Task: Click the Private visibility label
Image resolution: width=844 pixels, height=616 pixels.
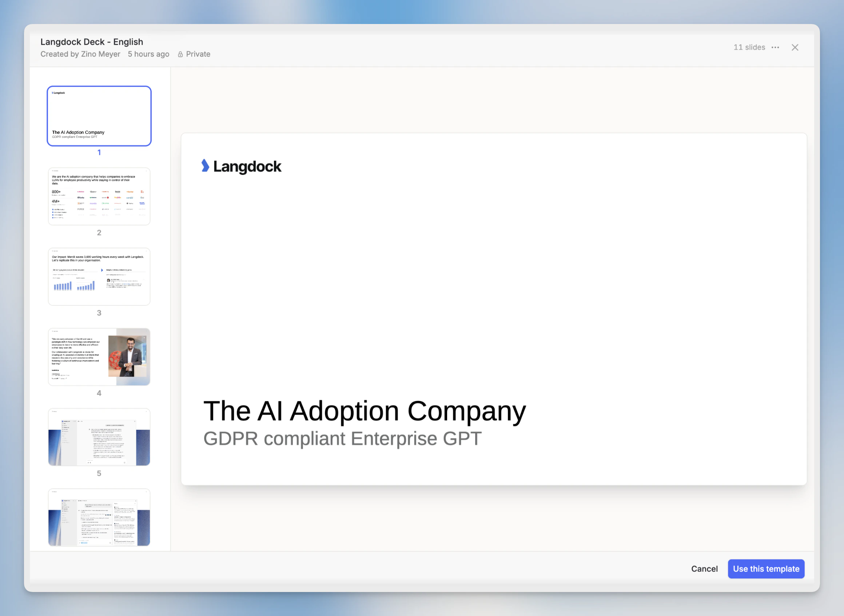Action: coord(198,54)
